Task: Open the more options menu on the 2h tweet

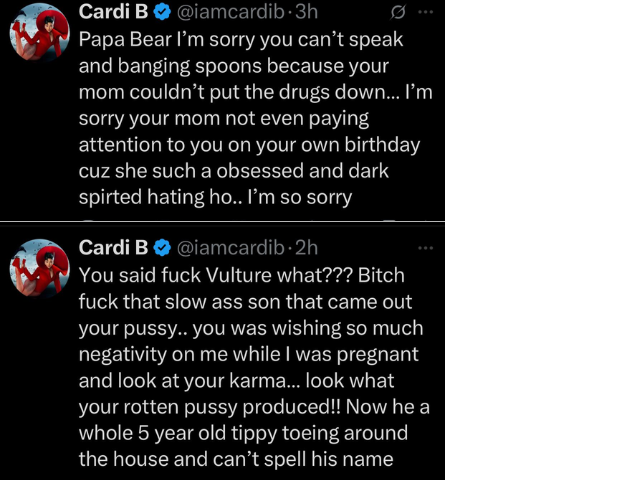Action: [x=426, y=247]
